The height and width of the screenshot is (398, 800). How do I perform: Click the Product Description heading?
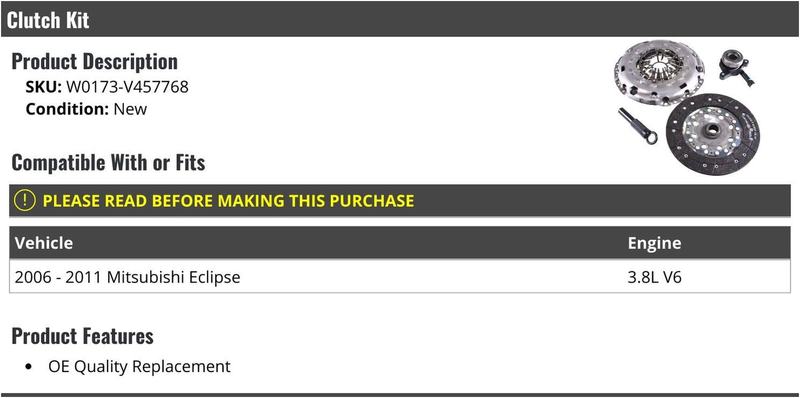coord(94,61)
